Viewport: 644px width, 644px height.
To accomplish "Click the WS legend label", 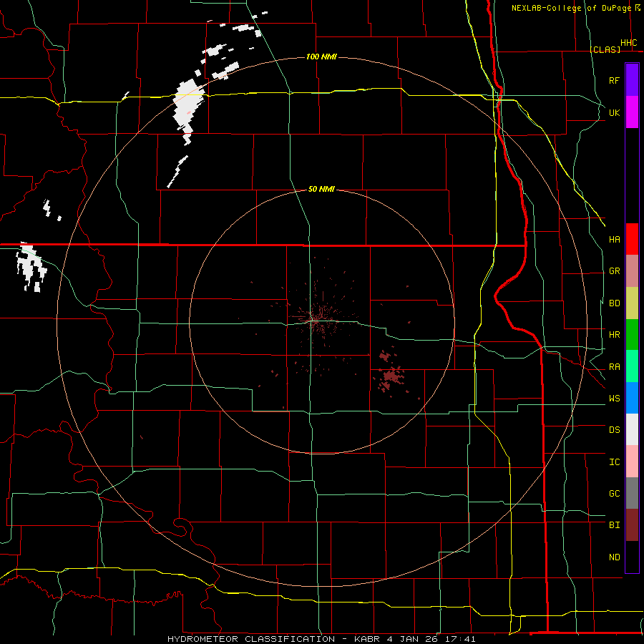I will click(614, 399).
